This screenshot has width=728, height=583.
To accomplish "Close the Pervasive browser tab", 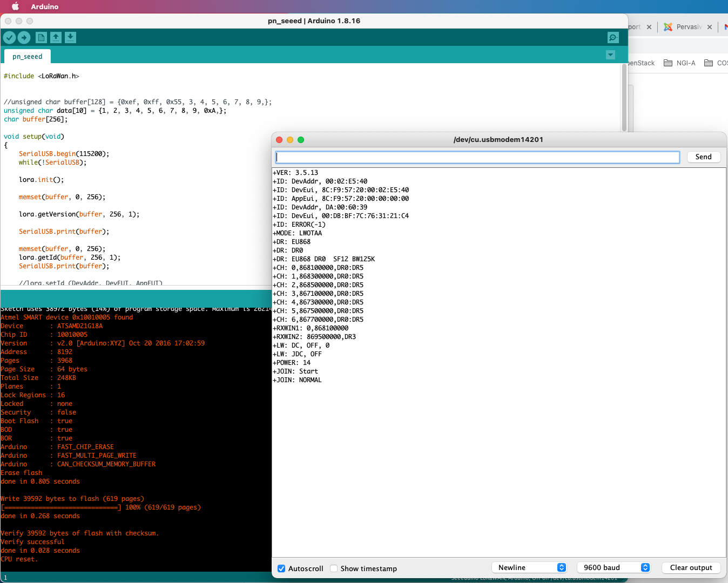I will click(710, 27).
